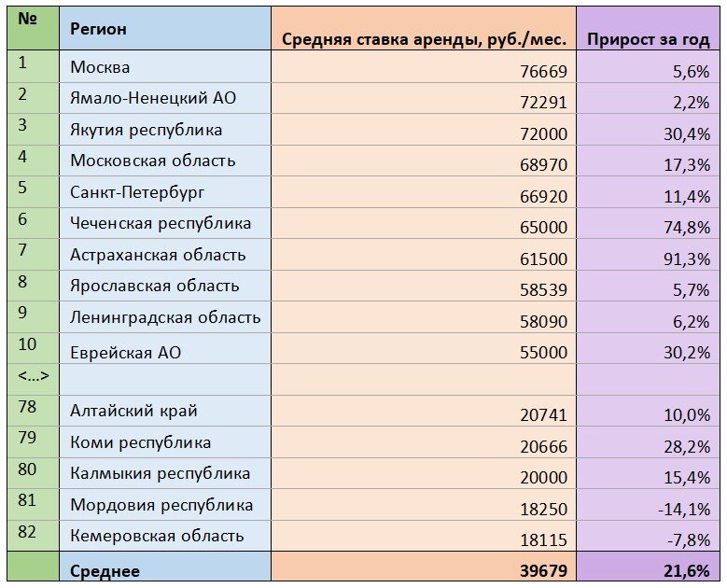Select growth value 91,3%
The height and width of the screenshot is (588, 727).
click(x=687, y=259)
